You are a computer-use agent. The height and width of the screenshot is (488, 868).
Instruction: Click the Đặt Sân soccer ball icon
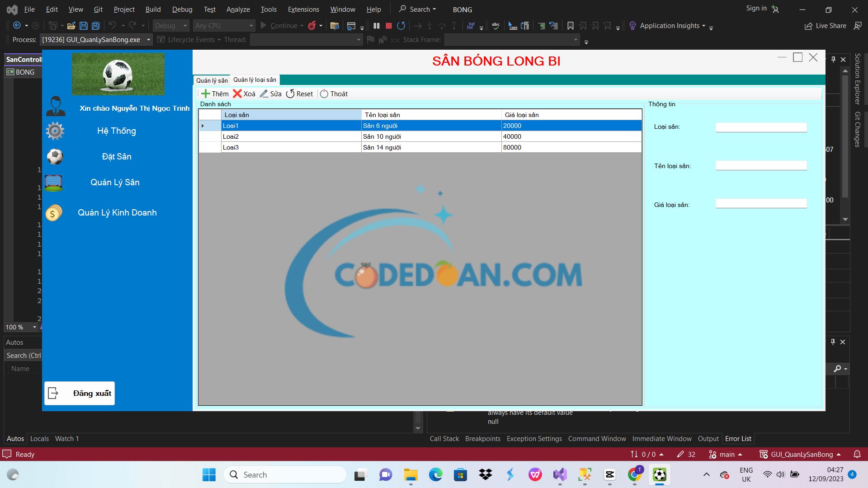tap(55, 157)
